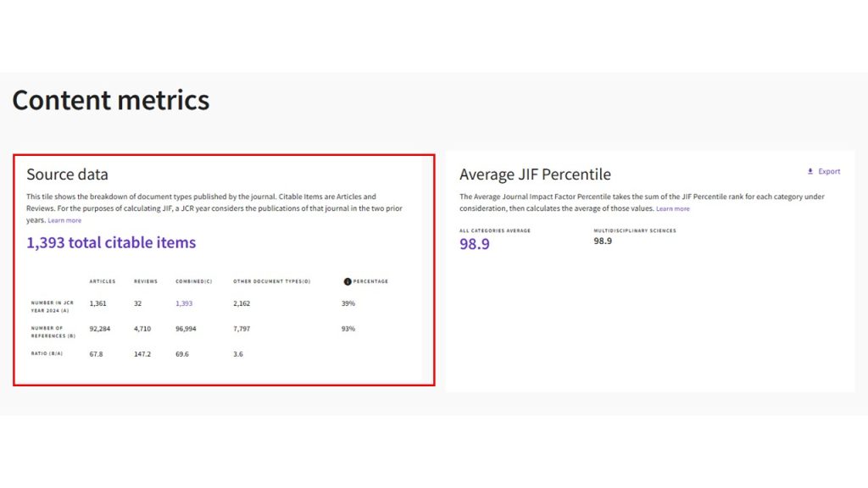Click the 93% references percentage value
This screenshot has width=868, height=488.
[348, 329]
